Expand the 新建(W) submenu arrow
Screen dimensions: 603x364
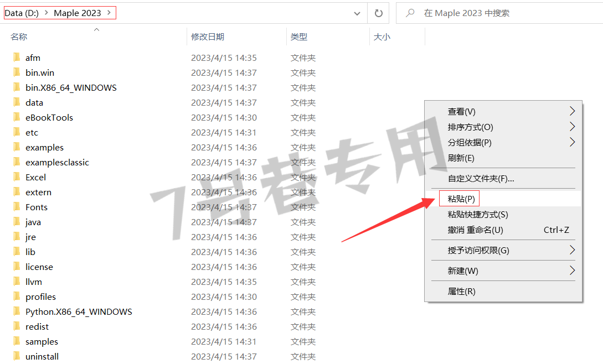pos(572,270)
